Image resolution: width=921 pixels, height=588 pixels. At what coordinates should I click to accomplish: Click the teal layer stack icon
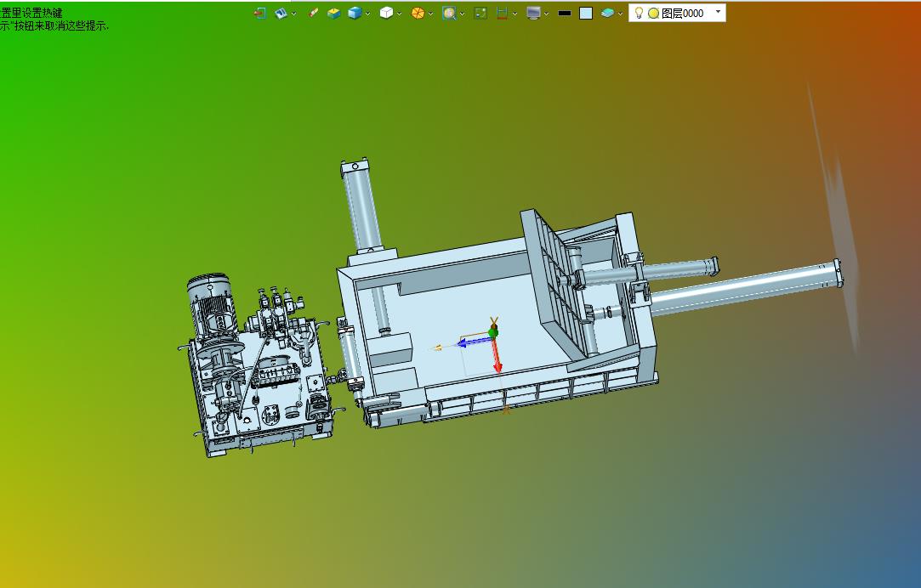coord(607,13)
